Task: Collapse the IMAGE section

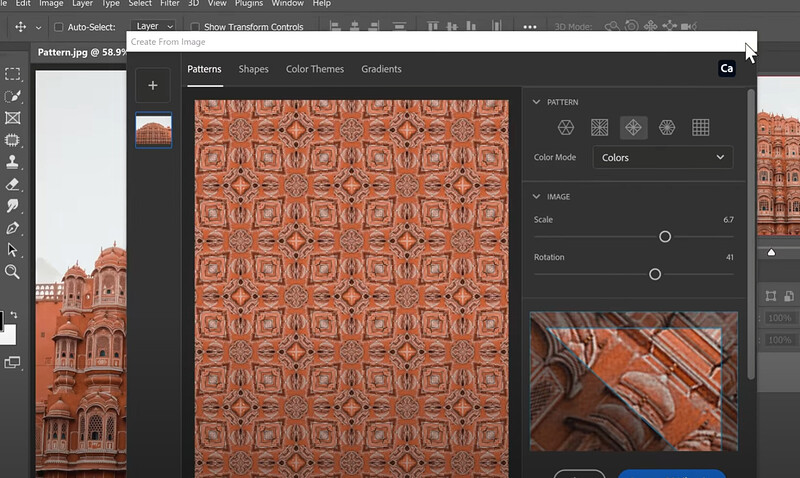Action: pyautogui.click(x=536, y=196)
